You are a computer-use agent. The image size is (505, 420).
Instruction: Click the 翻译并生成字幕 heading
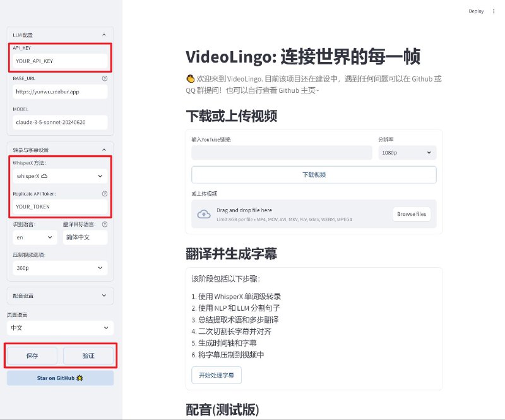pyautogui.click(x=232, y=254)
